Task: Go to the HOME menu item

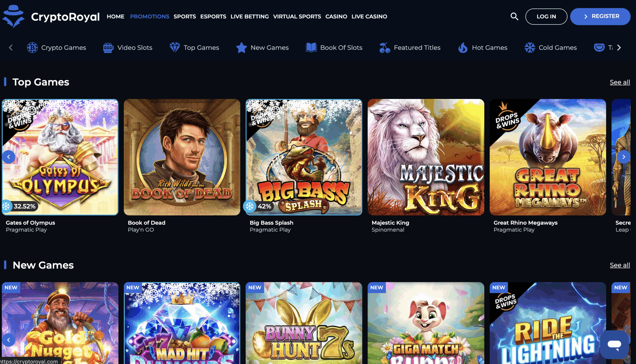Action: tap(115, 16)
